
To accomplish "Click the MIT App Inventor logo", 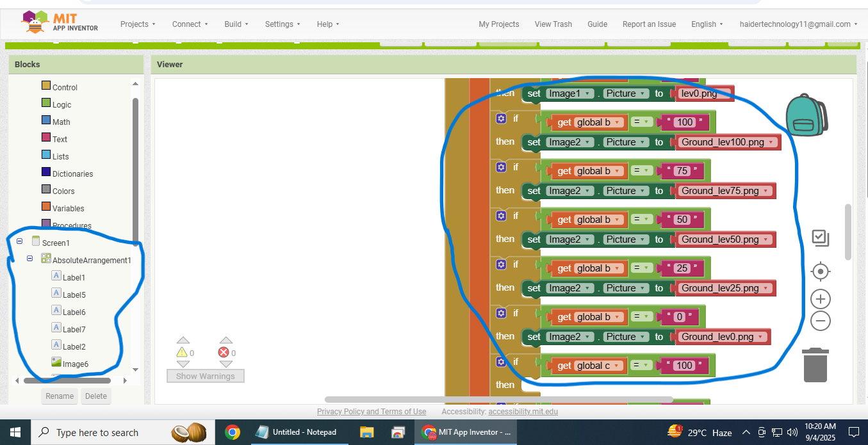I will tap(59, 23).
